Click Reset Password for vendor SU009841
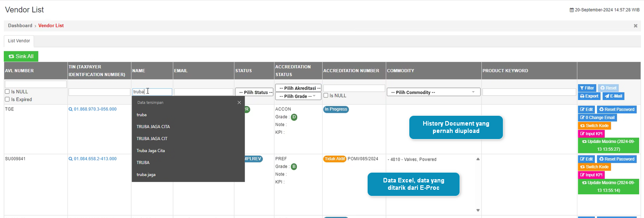 coord(617,159)
